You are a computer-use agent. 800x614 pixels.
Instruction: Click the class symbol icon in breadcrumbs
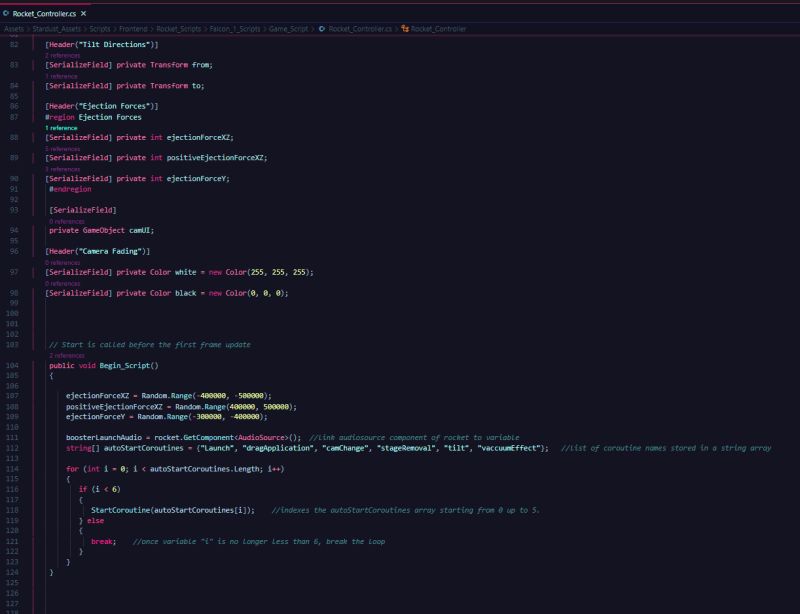coord(405,29)
